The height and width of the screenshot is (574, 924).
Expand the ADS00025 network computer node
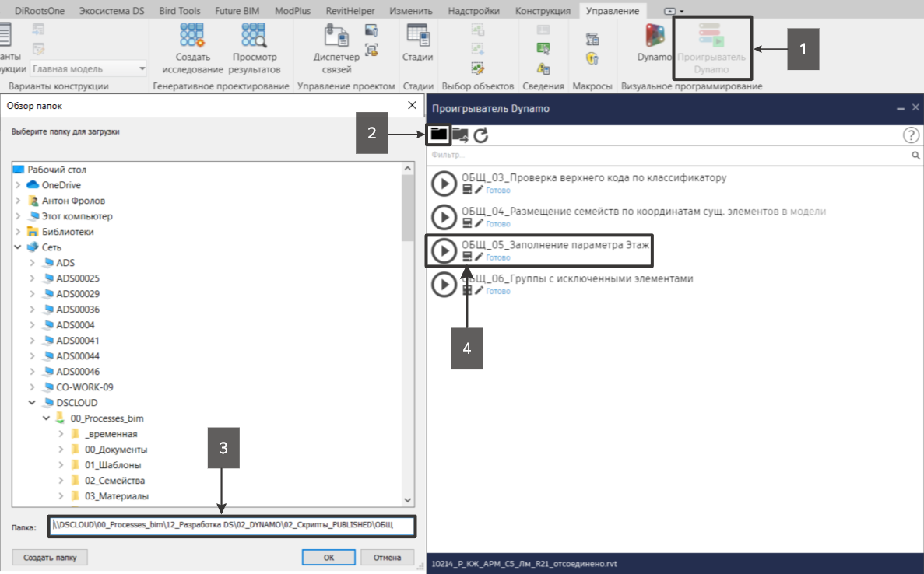33,278
